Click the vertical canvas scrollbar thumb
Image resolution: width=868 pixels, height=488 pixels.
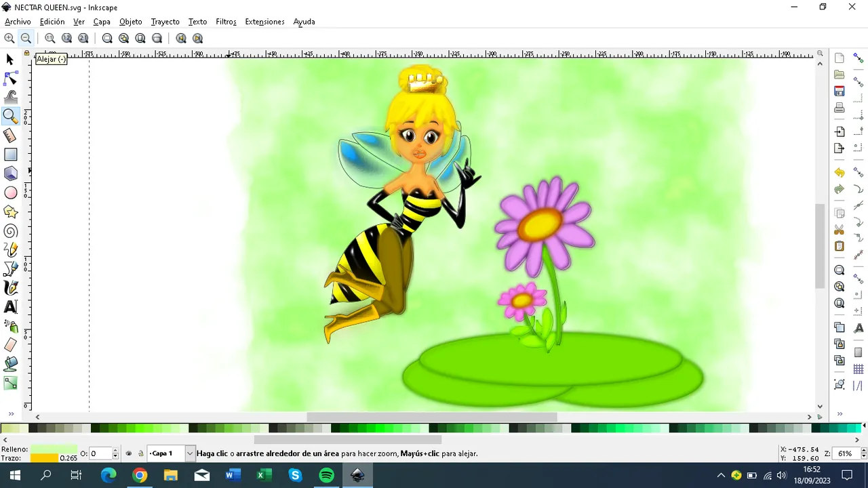(x=820, y=245)
